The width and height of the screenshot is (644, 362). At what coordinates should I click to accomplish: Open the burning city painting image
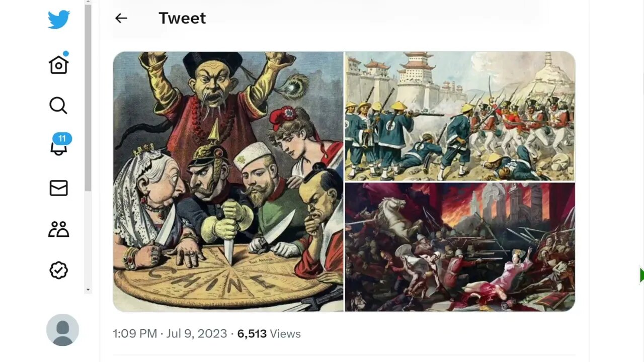coord(460,247)
